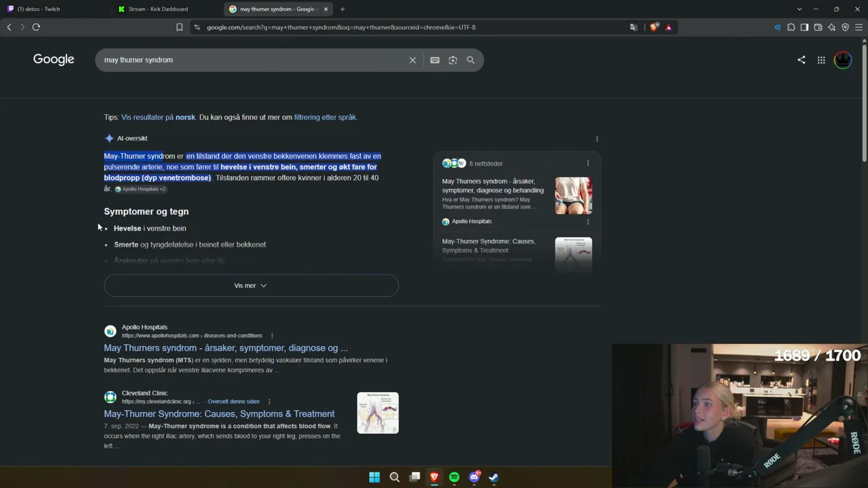Open the tab search dropdown arrow
Image resolution: width=868 pixels, height=488 pixels.
pyautogui.click(x=800, y=9)
